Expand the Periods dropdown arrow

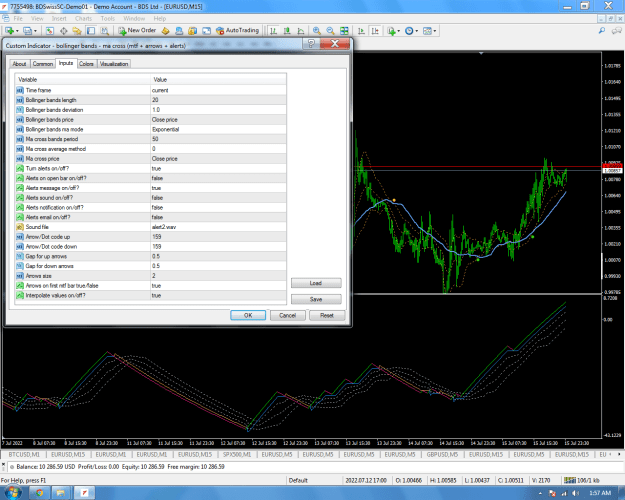(417, 31)
